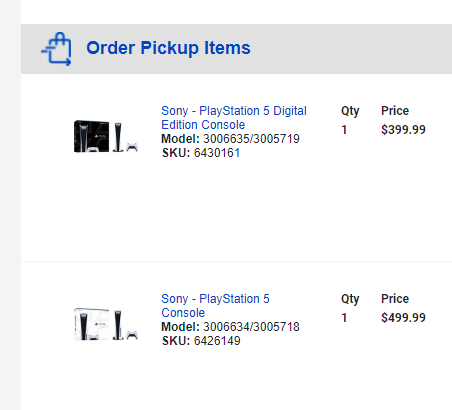Click the quantity value under PS5 Console Qty

click(x=344, y=318)
